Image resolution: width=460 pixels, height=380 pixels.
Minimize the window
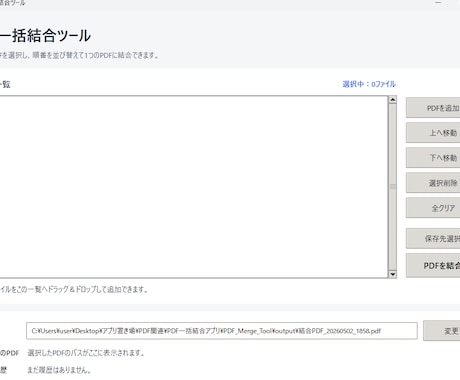pyautogui.click(x=438, y=3)
